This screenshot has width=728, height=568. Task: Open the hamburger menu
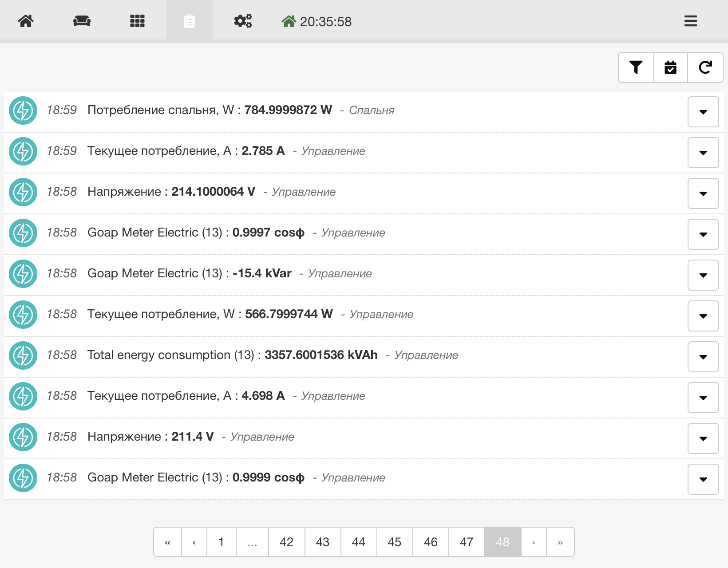pos(690,21)
